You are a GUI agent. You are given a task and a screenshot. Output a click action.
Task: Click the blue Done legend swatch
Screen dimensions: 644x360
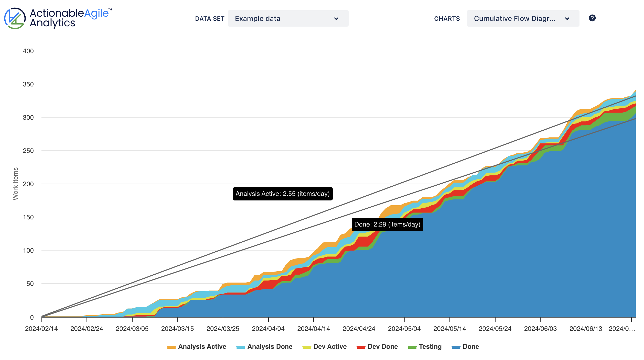point(456,347)
